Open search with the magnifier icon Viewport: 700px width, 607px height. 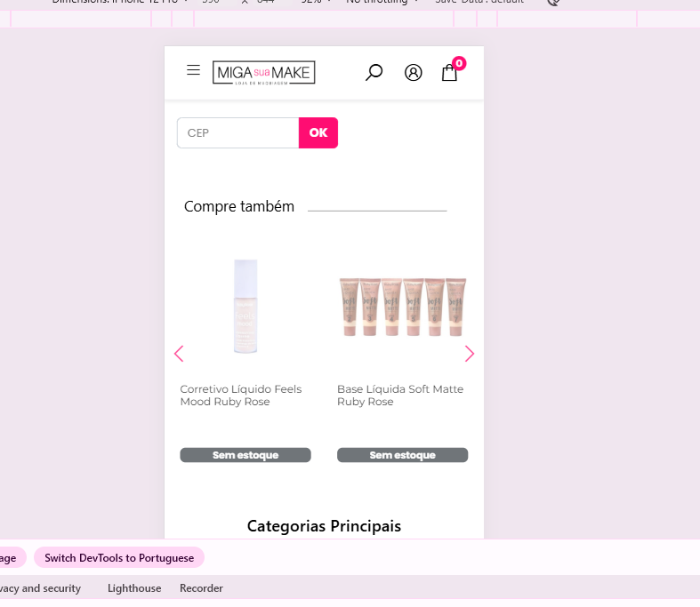tap(374, 73)
